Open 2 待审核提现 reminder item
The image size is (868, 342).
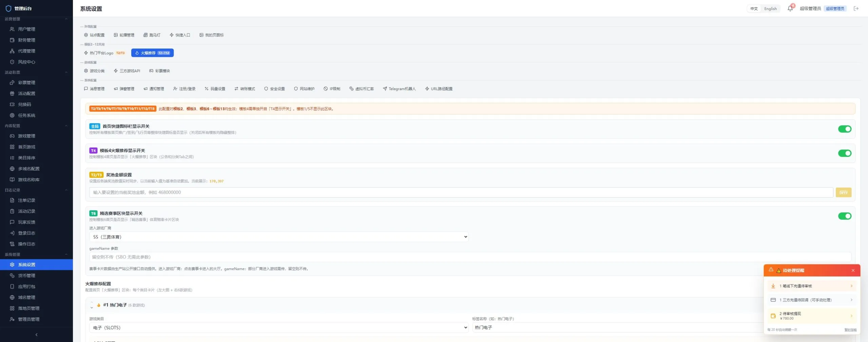point(812,316)
